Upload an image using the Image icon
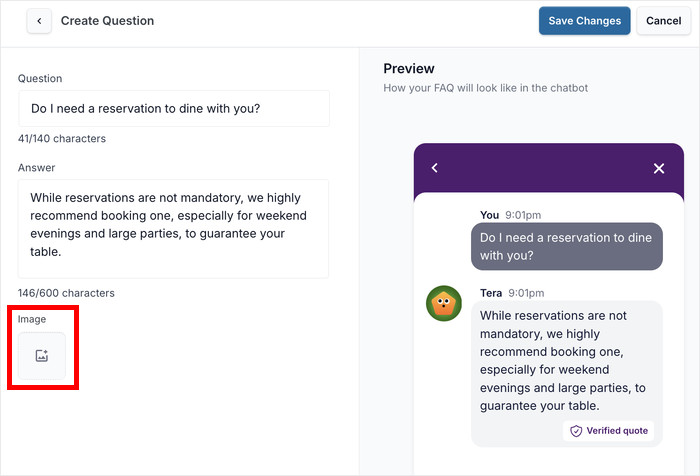700x476 pixels. pyautogui.click(x=42, y=356)
